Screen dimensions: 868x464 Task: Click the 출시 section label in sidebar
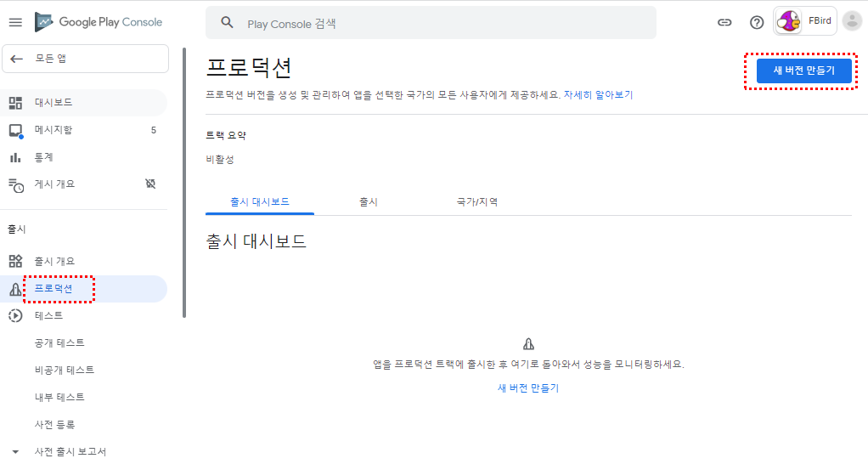tap(17, 229)
